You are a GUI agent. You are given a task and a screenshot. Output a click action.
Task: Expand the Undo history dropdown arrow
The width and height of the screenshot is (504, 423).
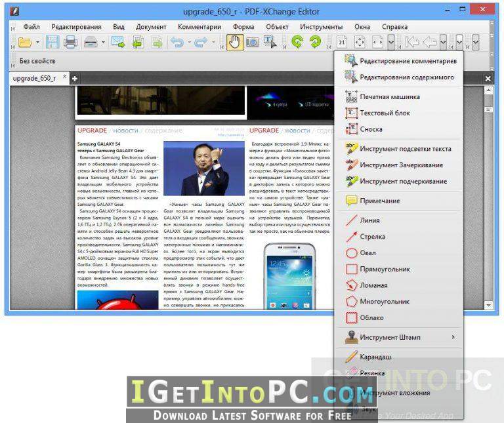coord(189,43)
